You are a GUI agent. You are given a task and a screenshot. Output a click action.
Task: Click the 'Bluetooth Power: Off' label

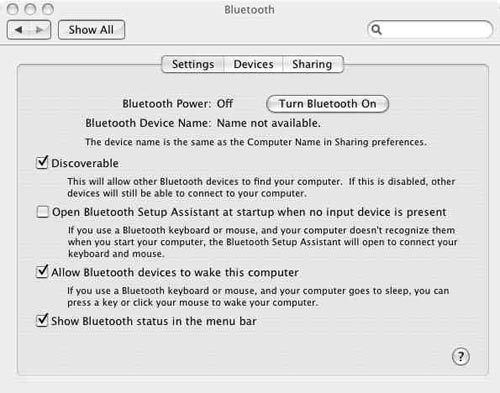point(177,104)
